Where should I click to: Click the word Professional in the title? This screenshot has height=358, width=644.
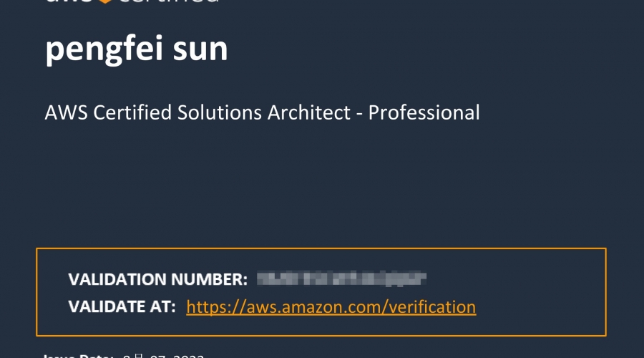(x=424, y=112)
